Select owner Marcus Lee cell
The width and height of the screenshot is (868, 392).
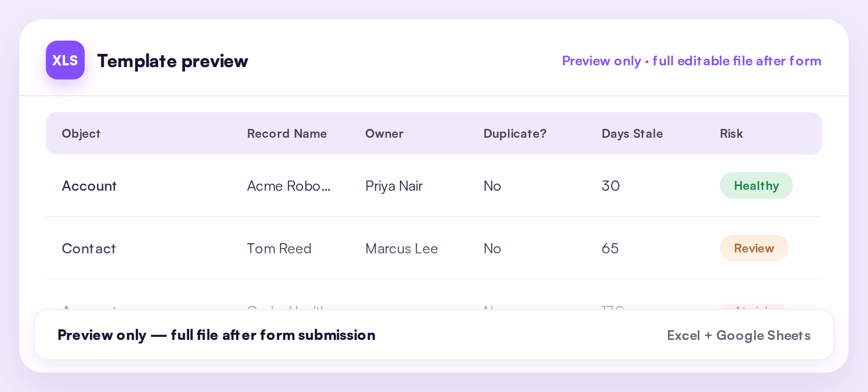(x=401, y=248)
